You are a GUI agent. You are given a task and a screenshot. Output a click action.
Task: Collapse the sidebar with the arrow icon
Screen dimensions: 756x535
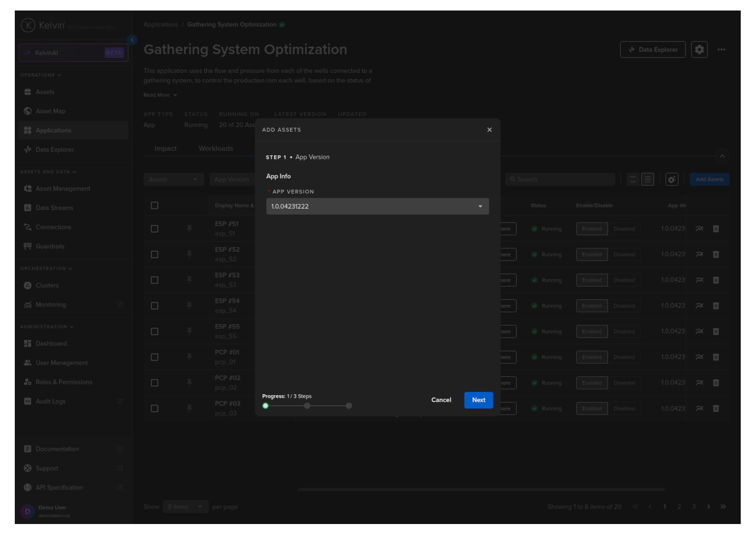[132, 40]
